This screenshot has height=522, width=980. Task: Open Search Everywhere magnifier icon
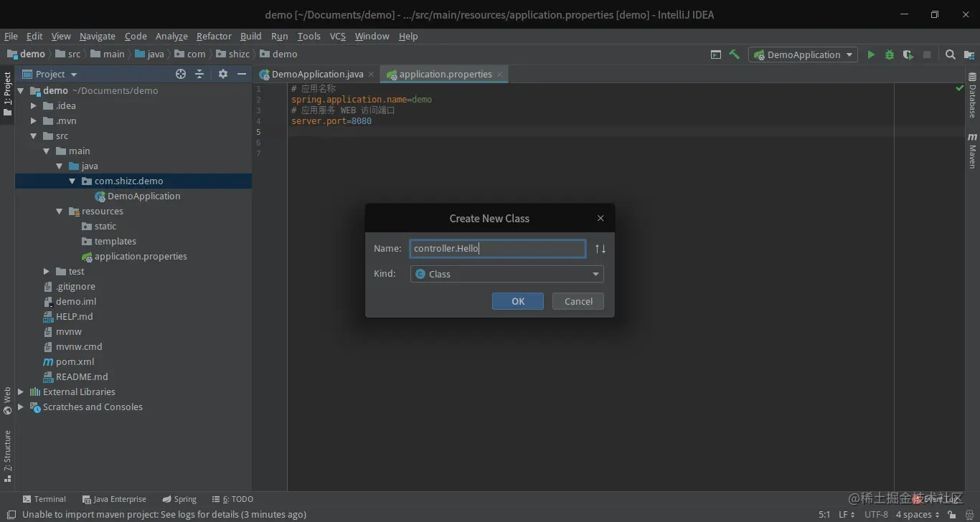(951, 54)
